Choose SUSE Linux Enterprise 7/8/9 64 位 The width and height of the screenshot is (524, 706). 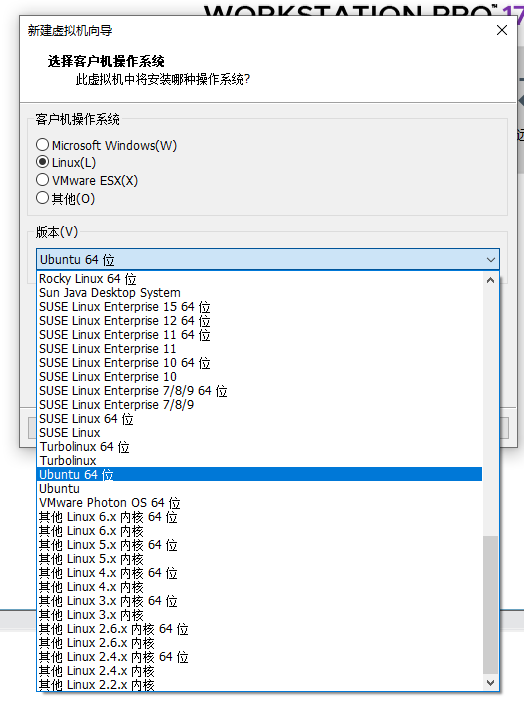tap(260, 390)
